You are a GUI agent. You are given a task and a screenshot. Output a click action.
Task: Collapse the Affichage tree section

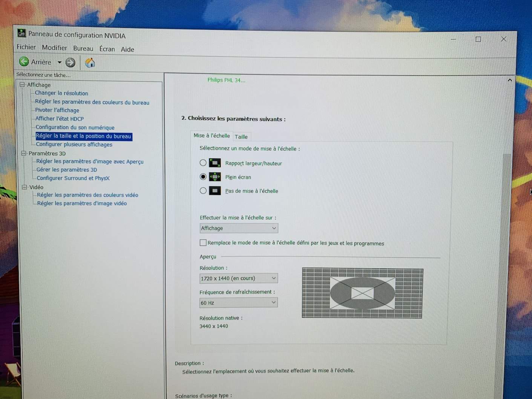(22, 84)
